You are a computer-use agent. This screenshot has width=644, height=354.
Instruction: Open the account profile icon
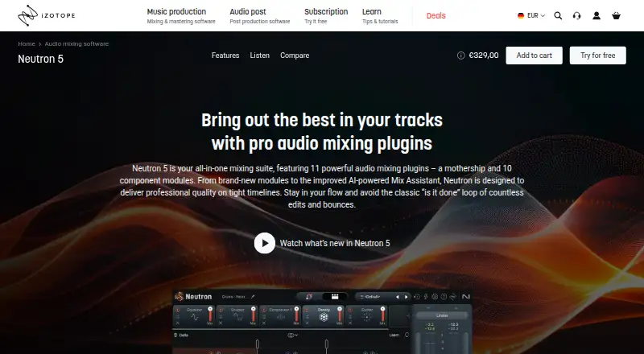coord(597,15)
